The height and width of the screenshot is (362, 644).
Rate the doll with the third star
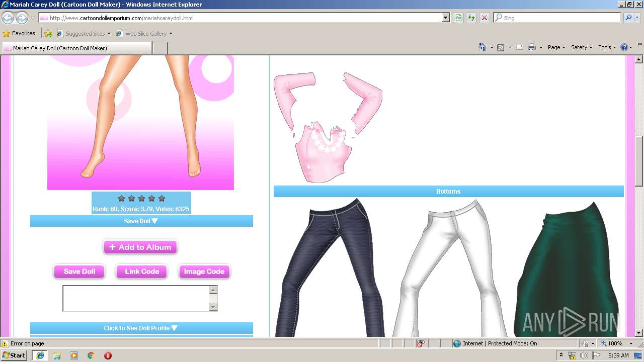click(141, 199)
